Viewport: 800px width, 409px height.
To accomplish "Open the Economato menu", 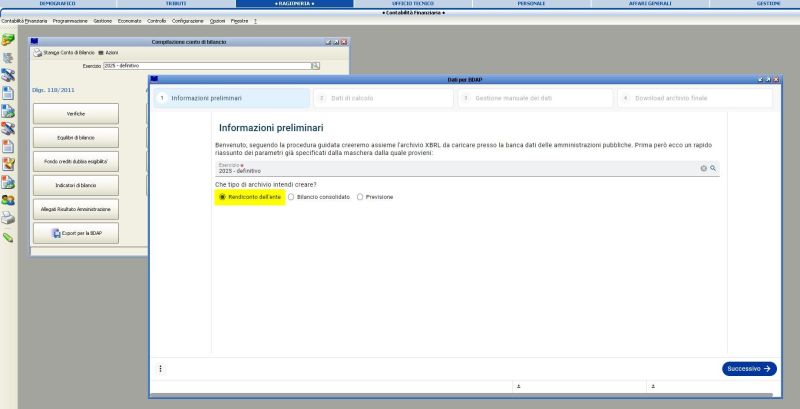I will [x=130, y=21].
